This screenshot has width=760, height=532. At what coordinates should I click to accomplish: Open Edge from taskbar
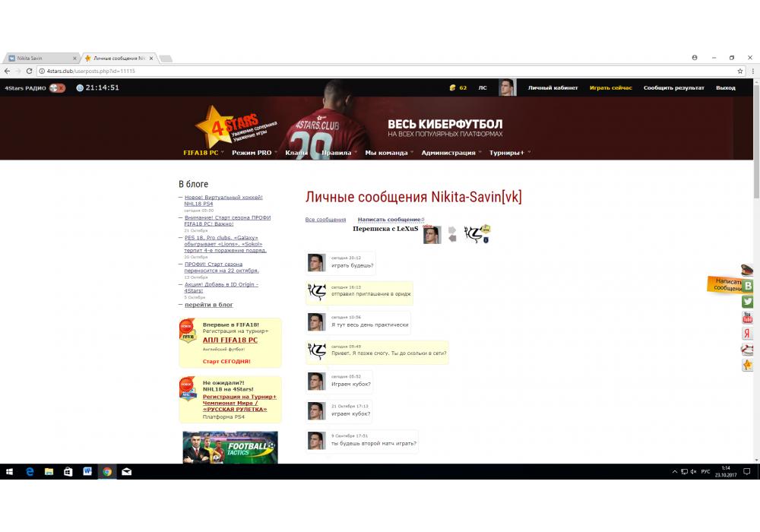[30, 471]
